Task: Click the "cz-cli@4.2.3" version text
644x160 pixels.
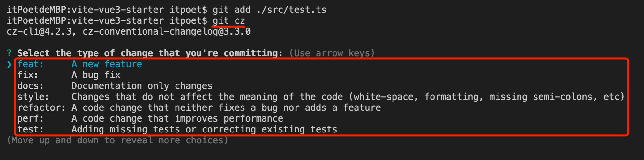Action: pyautogui.click(x=39, y=32)
